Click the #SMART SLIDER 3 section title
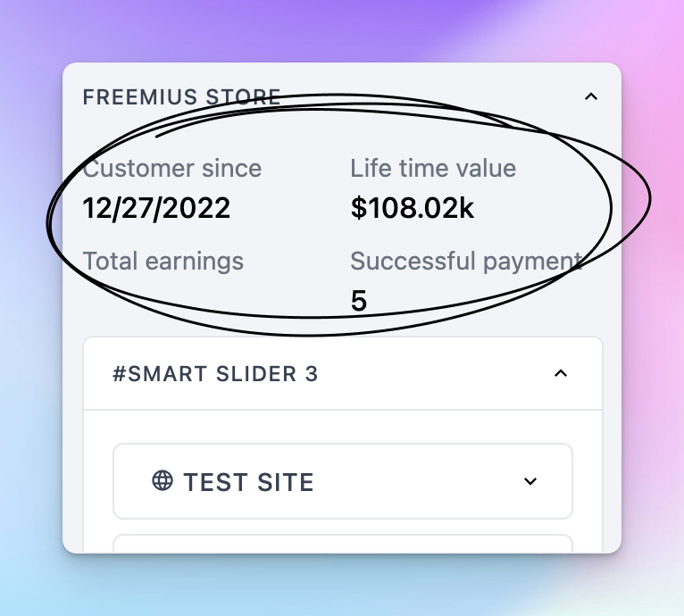This screenshot has width=684, height=616. click(215, 374)
